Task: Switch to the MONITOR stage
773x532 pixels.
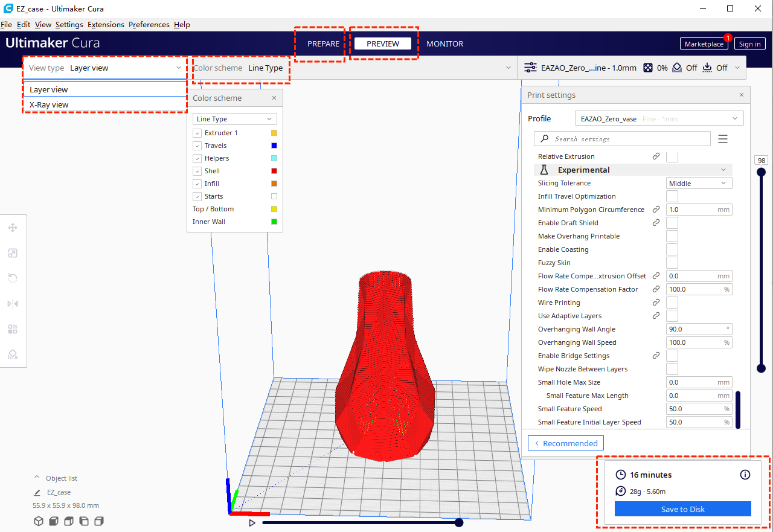Action: [x=445, y=43]
